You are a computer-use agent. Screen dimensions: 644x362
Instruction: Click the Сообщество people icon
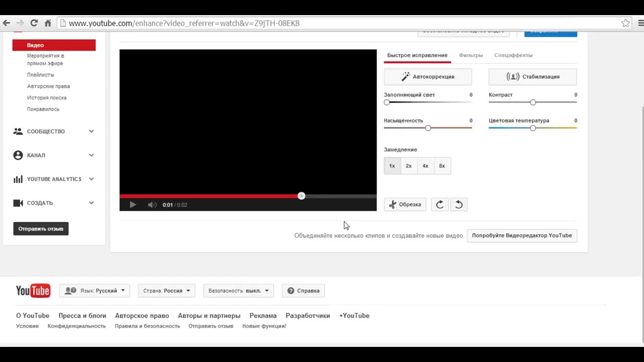pyautogui.click(x=18, y=131)
